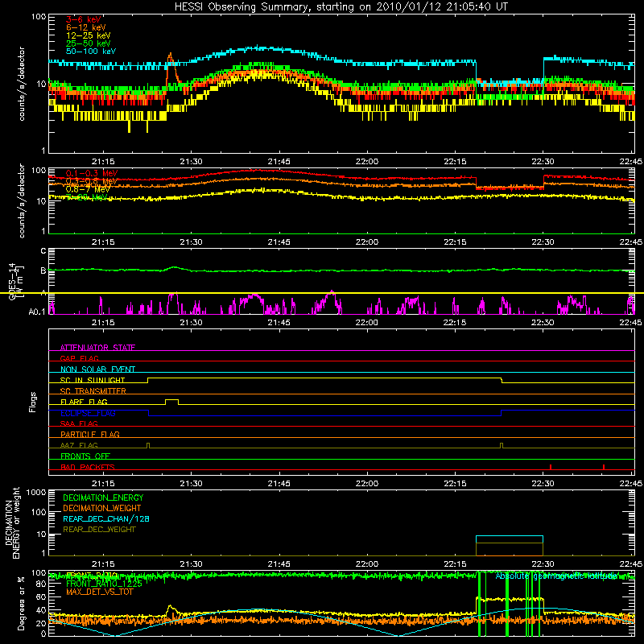Click the 21:45 tick label under top panel

point(279,162)
